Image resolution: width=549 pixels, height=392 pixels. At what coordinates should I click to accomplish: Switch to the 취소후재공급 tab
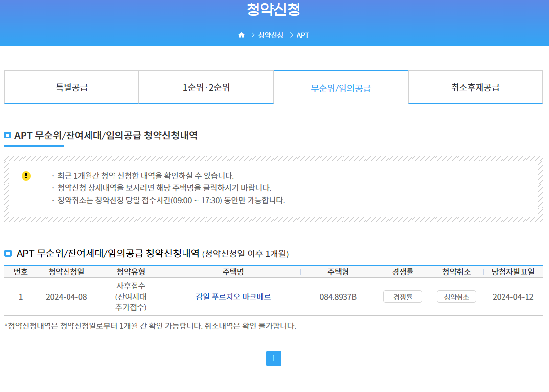pos(475,87)
